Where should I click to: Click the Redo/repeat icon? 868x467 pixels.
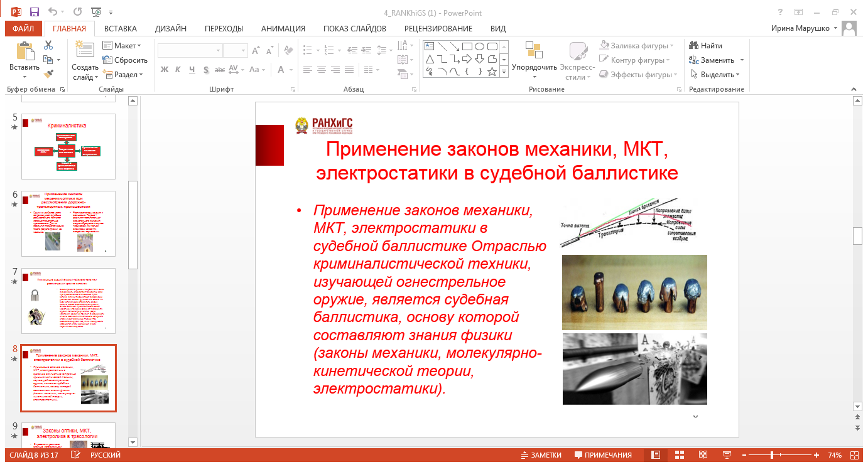click(x=77, y=12)
